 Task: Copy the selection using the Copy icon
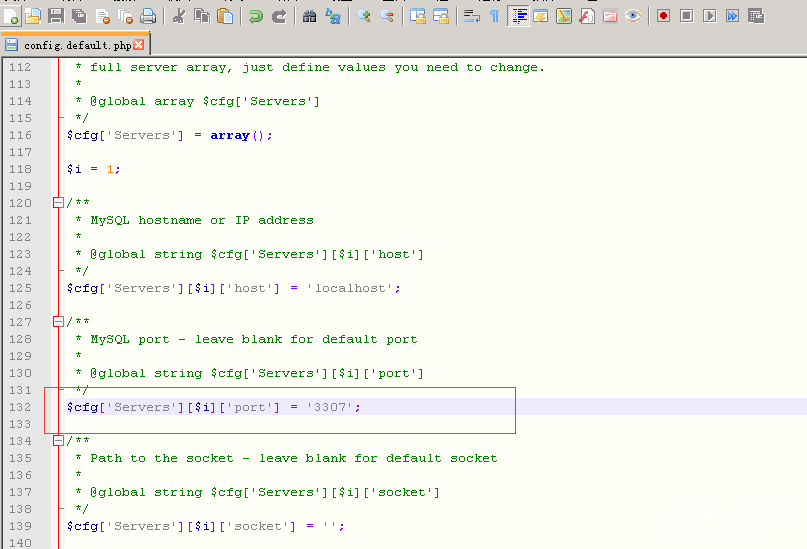tap(202, 16)
